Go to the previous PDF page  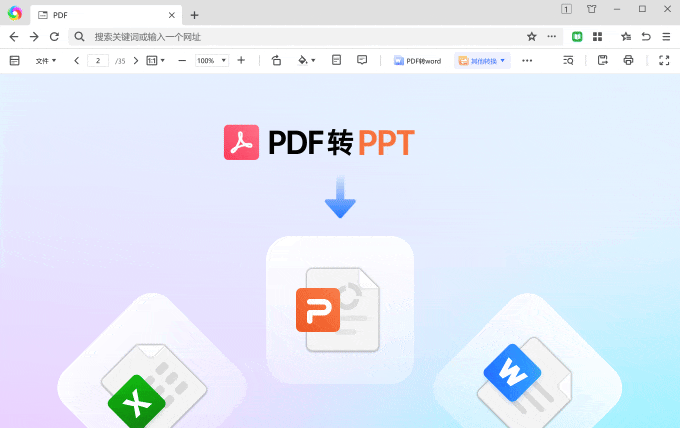pyautogui.click(x=77, y=61)
